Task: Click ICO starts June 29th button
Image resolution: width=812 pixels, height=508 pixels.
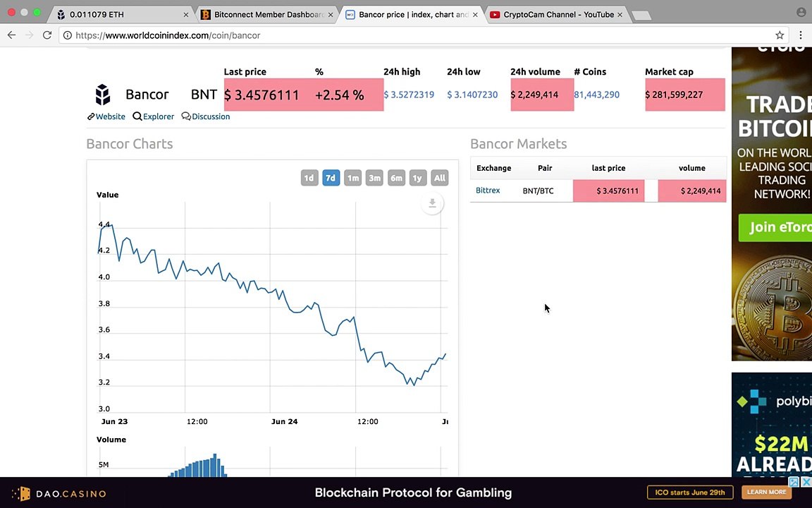Action: click(690, 492)
